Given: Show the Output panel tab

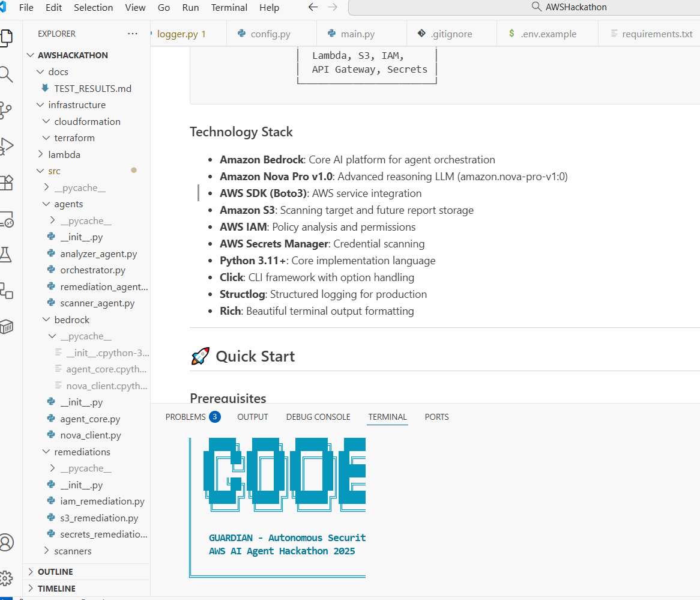Looking at the screenshot, I should pos(253,417).
